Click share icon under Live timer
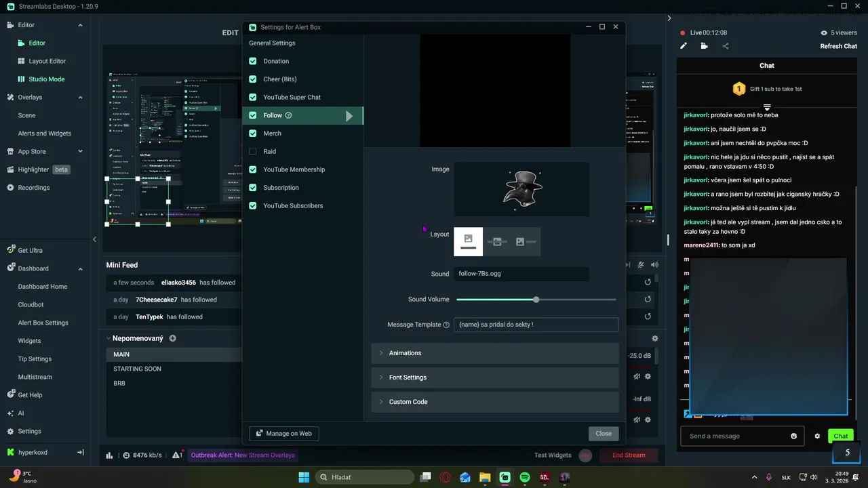 tap(726, 46)
